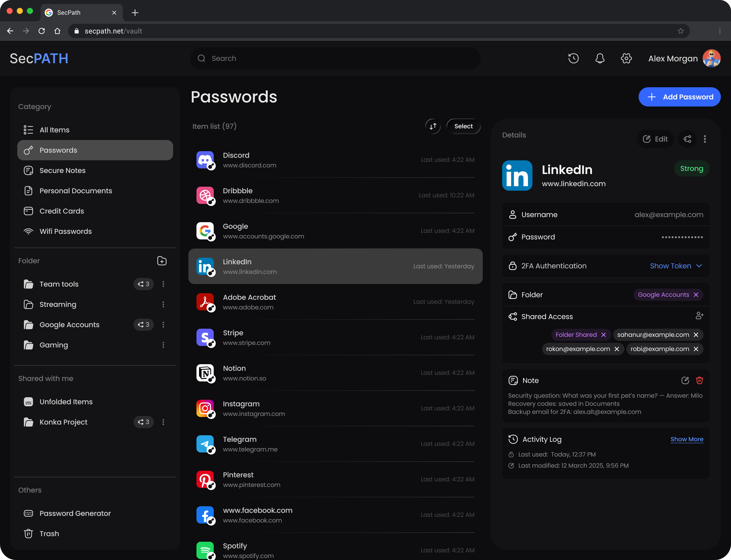This screenshot has height=560, width=731.
Task: Click Show More in Activity Log
Action: tap(687, 439)
